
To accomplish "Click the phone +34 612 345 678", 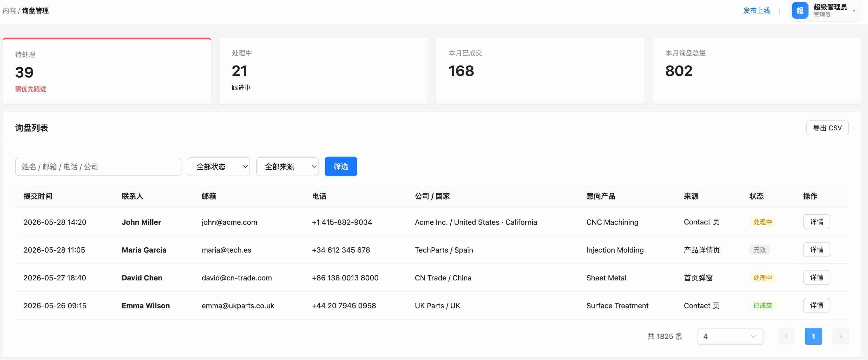I will 341,250.
